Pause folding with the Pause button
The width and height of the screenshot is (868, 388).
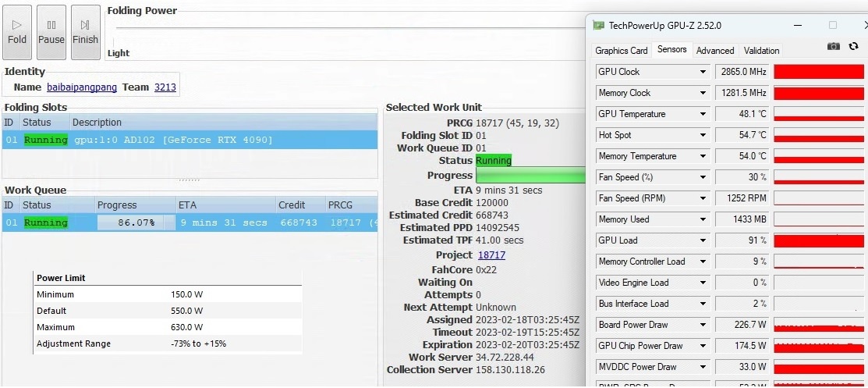(51, 32)
